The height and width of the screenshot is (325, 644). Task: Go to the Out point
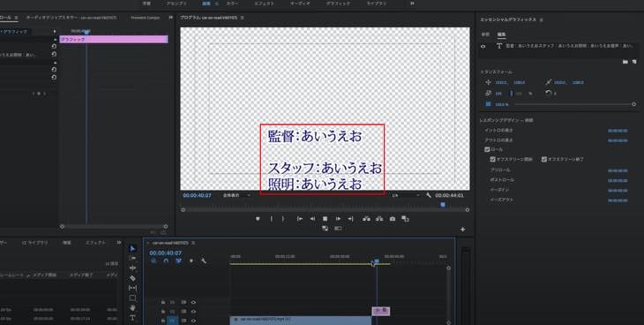tap(350, 219)
